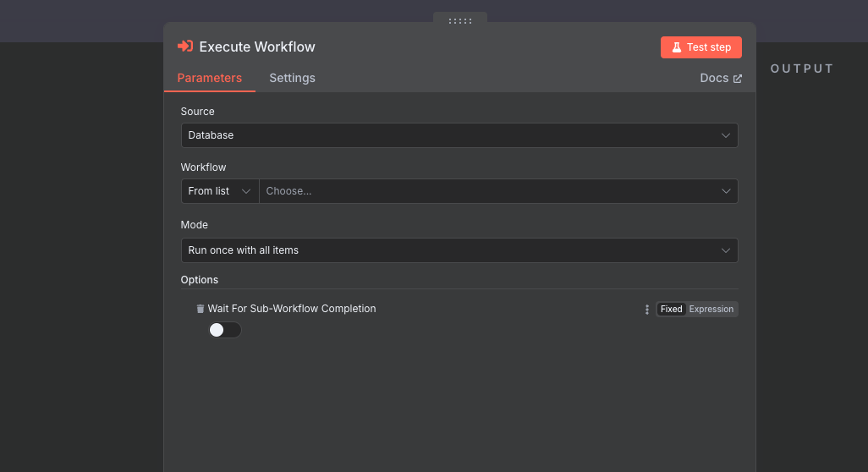Select the Parameters tab
This screenshot has width=868, height=472.
click(x=209, y=78)
